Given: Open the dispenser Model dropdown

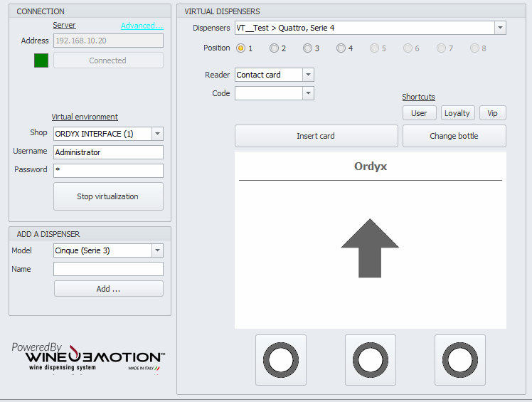Looking at the screenshot, I should (x=157, y=250).
